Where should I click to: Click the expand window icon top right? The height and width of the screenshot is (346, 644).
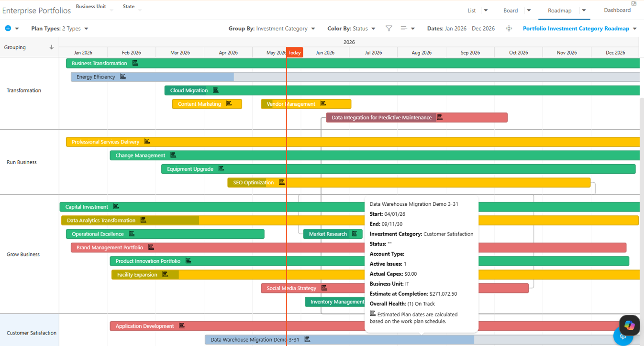click(634, 3)
